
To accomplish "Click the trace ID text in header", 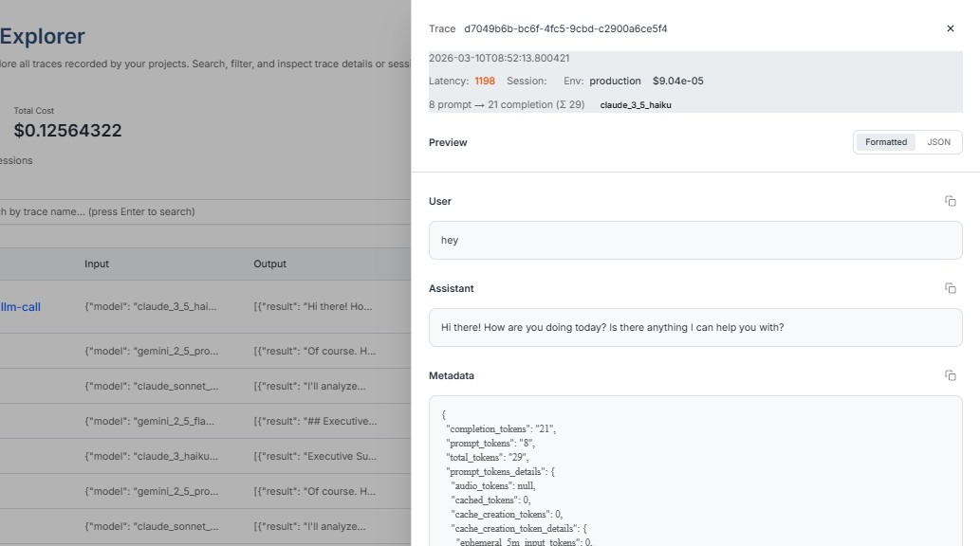I will 565,29.
